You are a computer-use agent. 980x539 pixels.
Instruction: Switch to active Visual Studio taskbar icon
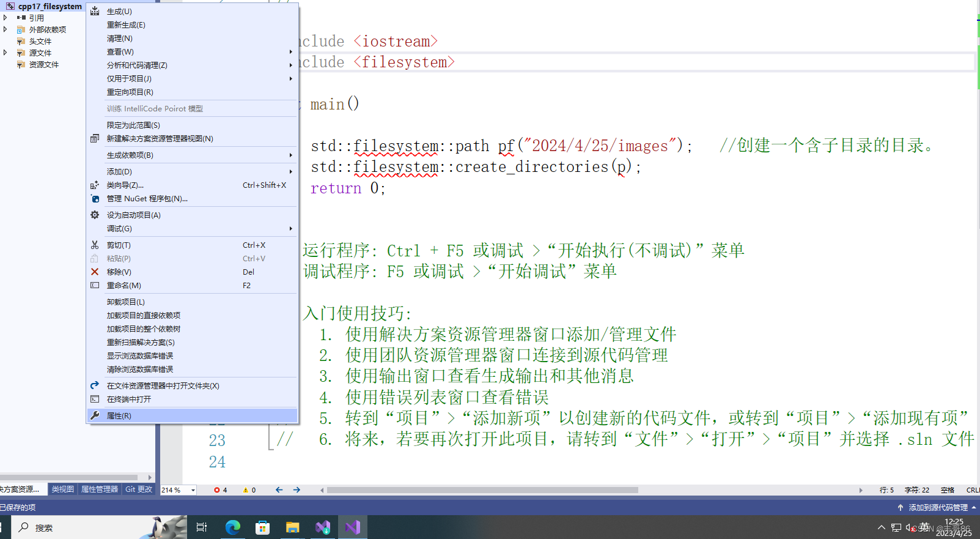coord(353,527)
